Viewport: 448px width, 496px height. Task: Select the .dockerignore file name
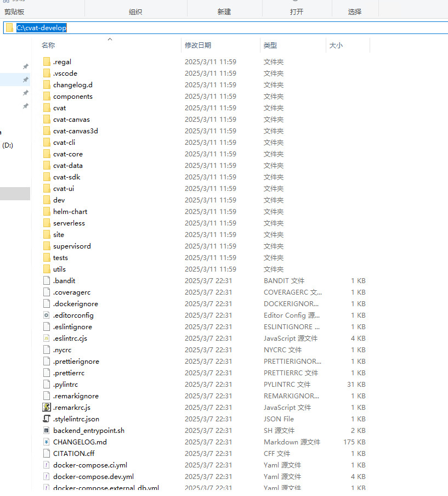[76, 303]
